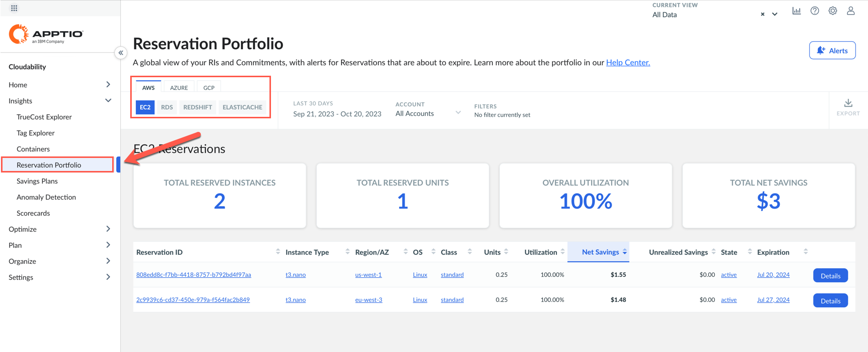
Task: Sort by State column arrows
Action: (x=750, y=252)
